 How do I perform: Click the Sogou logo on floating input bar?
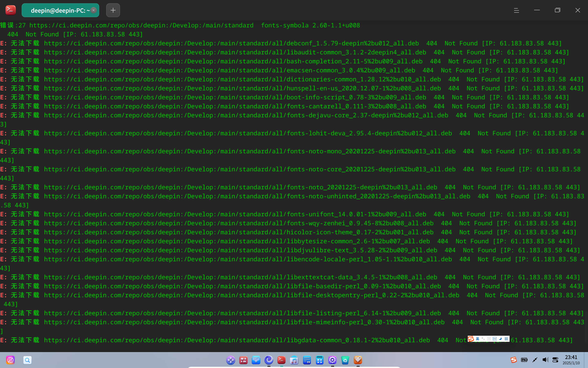point(471,339)
